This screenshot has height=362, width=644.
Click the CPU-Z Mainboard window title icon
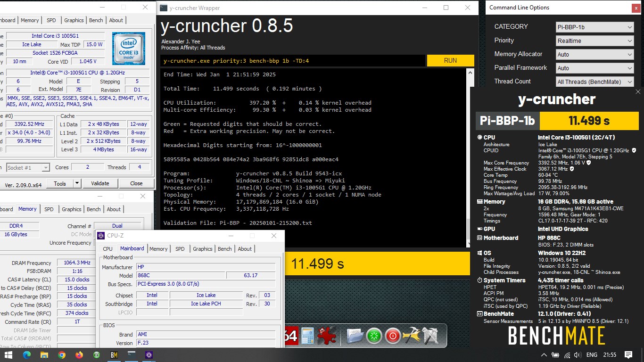(x=101, y=236)
